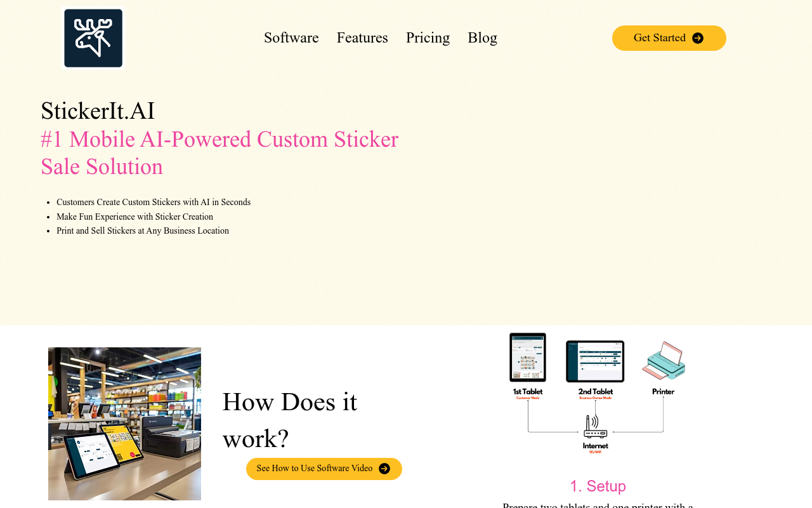Click the StickerIt.AI title heading
This screenshot has width=812, height=508.
(98, 110)
